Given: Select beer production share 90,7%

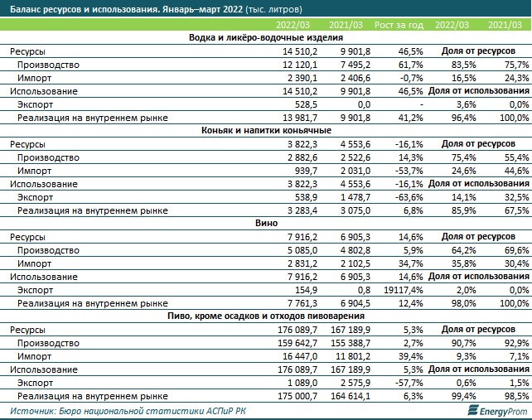Looking at the screenshot, I should tap(463, 343).
